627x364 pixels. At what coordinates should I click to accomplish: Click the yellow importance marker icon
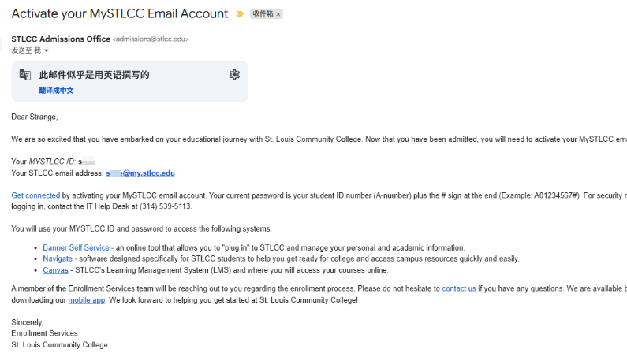point(240,14)
